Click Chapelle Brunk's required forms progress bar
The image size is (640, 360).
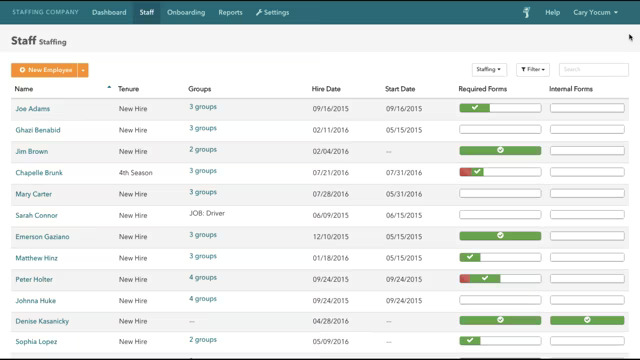click(x=500, y=172)
